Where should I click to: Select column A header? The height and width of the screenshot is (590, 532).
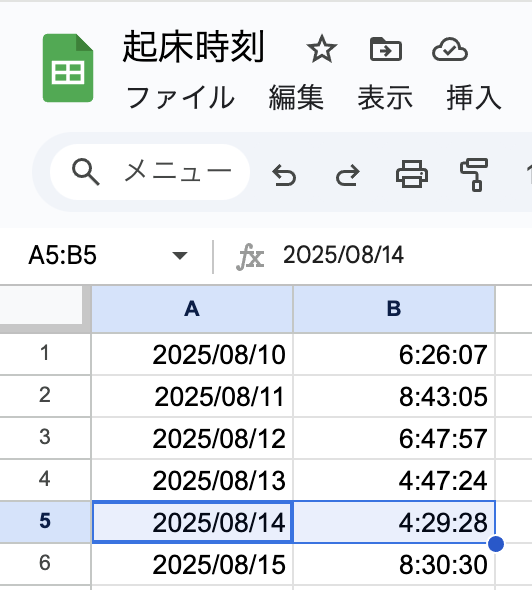coord(192,309)
